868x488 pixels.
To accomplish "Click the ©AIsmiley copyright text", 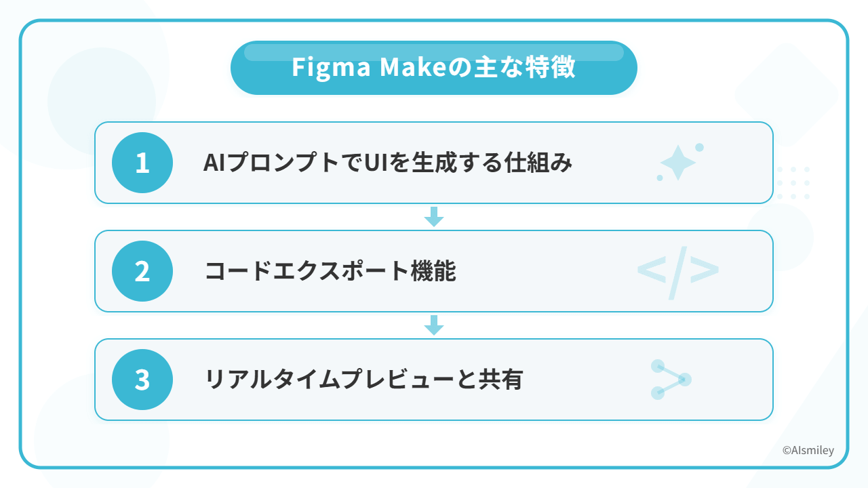I will click(808, 450).
